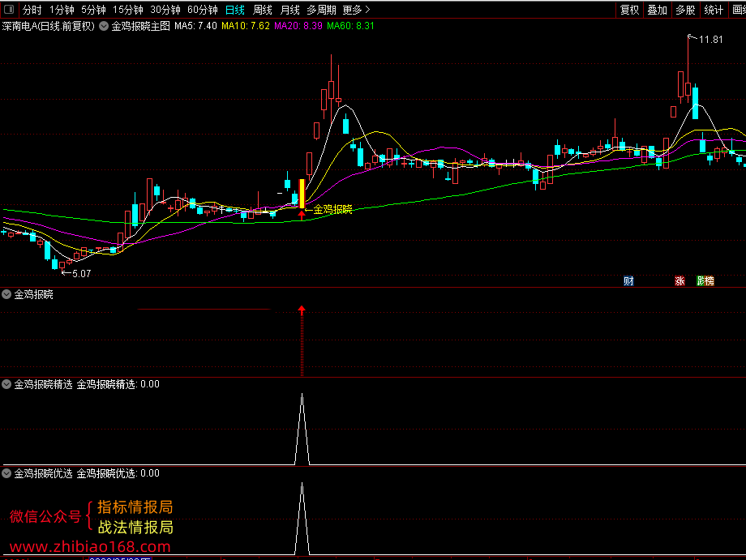746x560 pixels.
Task: Click the 5.07 low price label
Action: [81, 273]
